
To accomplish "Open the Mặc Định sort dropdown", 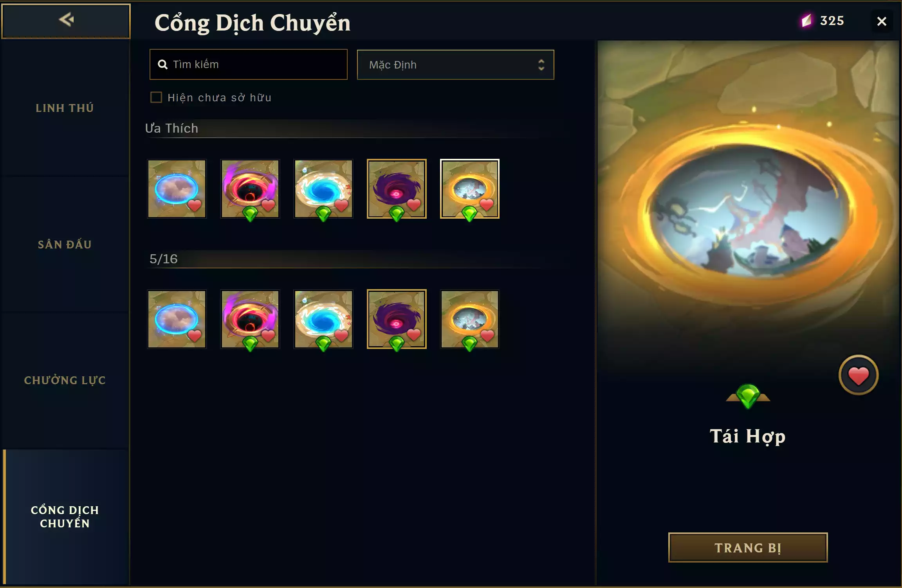I will [455, 65].
